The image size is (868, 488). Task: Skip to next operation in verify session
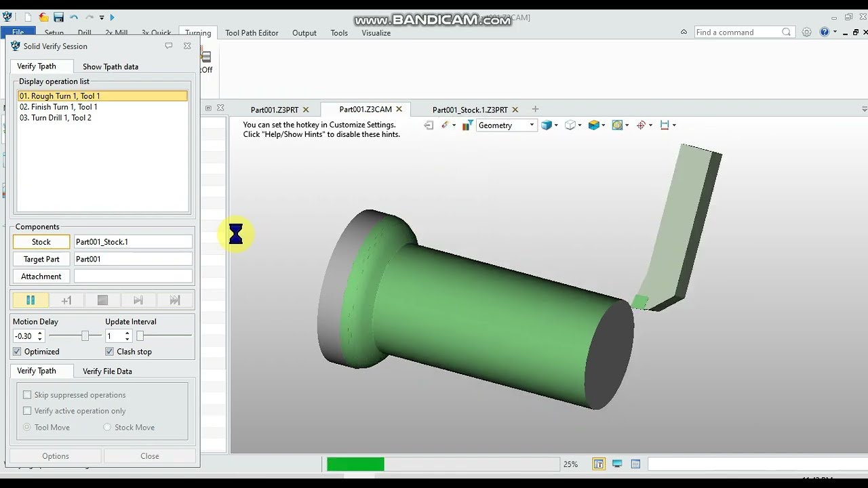(x=138, y=300)
